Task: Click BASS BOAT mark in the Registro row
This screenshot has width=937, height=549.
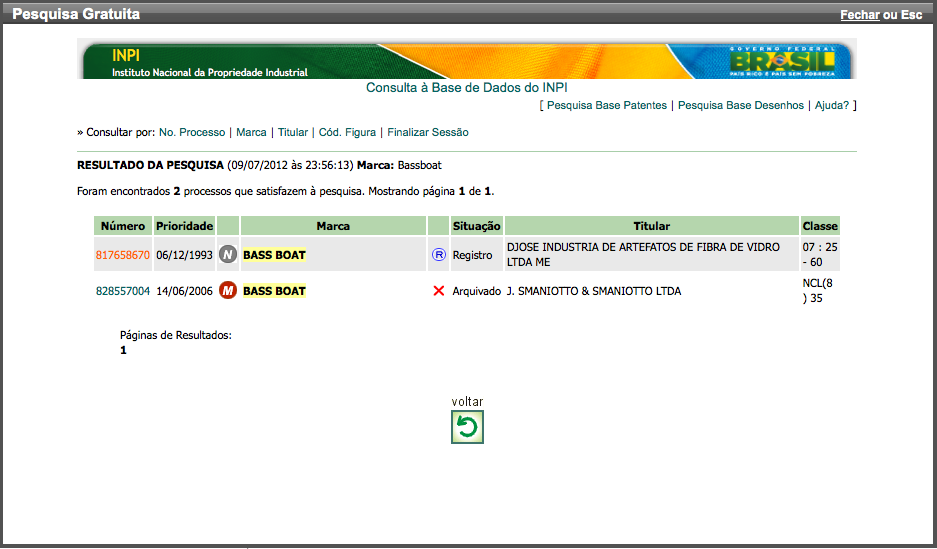Action: [x=274, y=255]
